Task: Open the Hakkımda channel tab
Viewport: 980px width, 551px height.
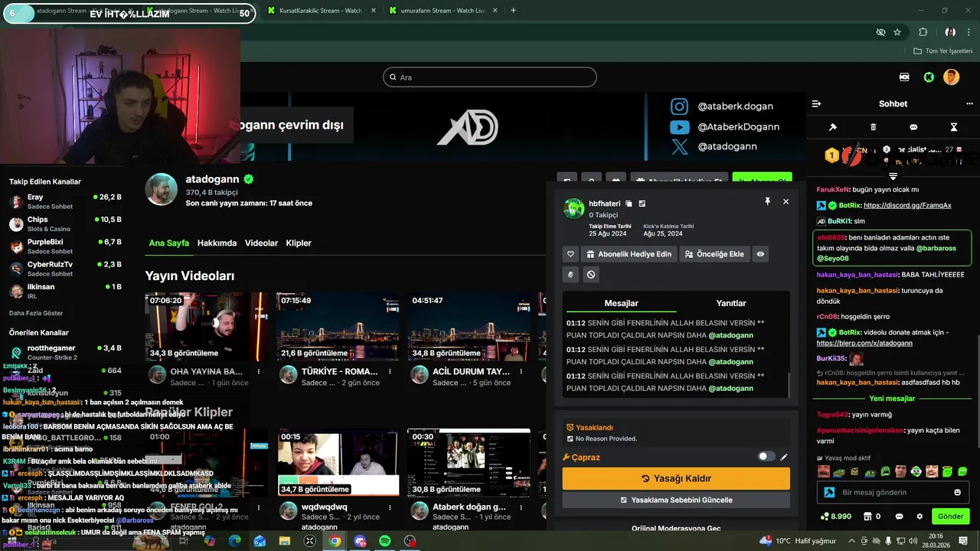Action: click(x=217, y=243)
